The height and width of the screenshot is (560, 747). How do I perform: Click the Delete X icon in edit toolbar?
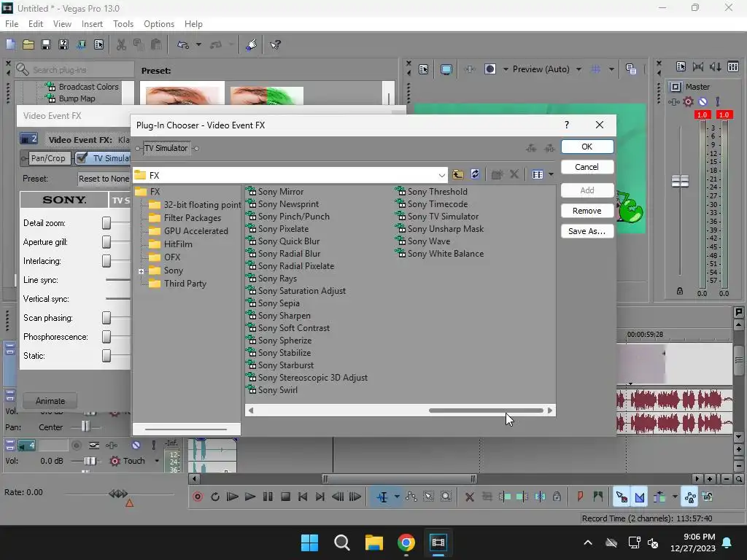point(469,497)
